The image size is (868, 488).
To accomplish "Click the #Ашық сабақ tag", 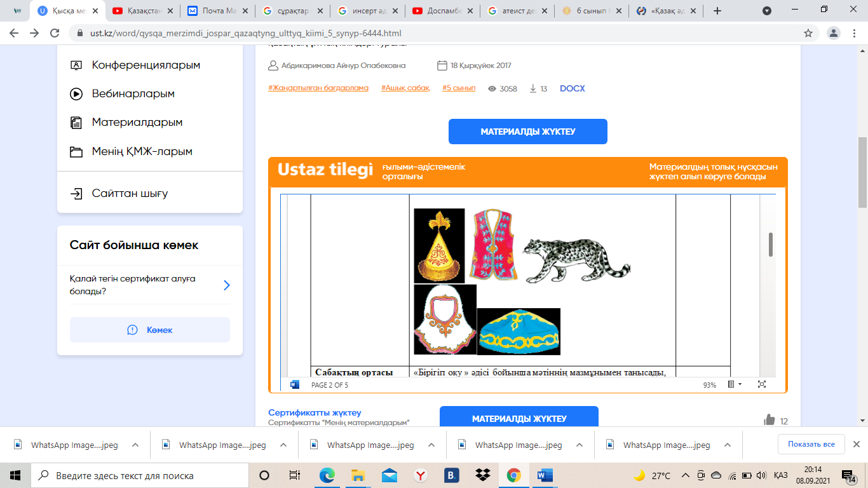I will 405,88.
